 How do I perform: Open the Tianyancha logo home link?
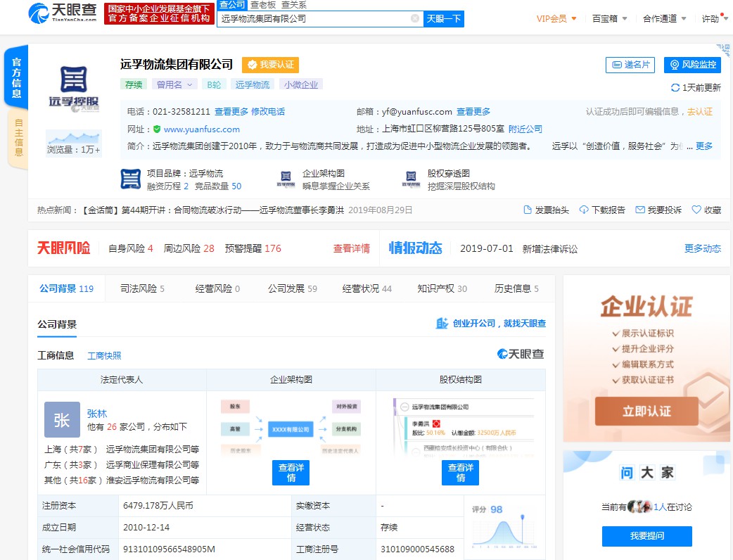62,13
